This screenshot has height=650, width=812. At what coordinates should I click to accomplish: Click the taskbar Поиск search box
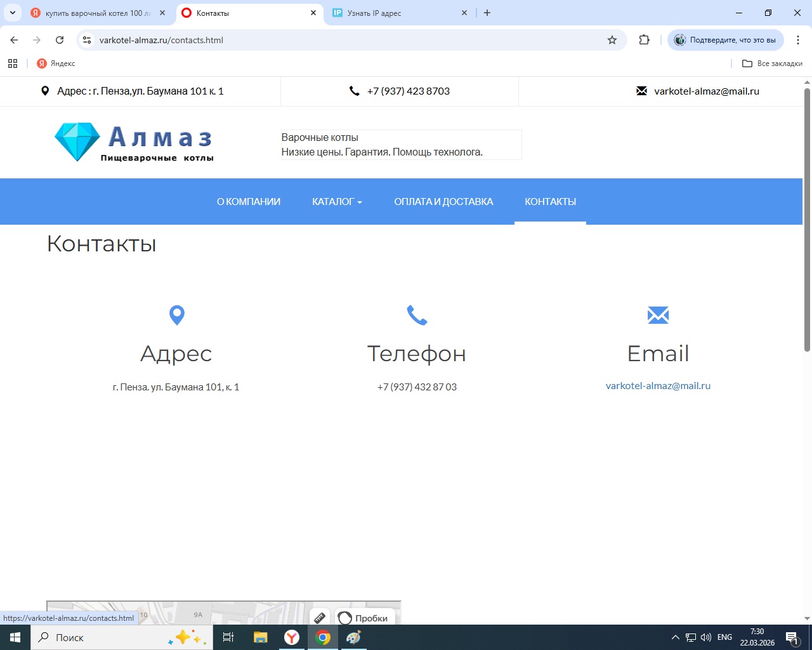coord(122,637)
